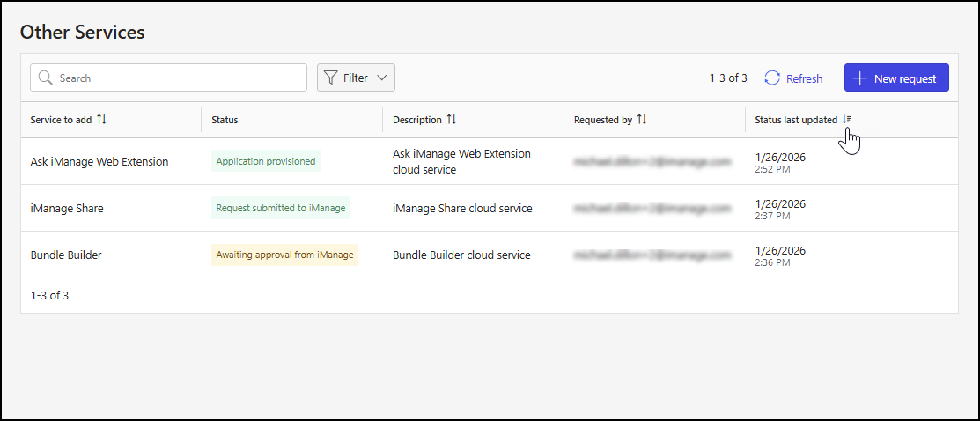Viewport: 980px width, 421px height.
Task: Click iManage Share cloud service description
Action: [x=462, y=209]
